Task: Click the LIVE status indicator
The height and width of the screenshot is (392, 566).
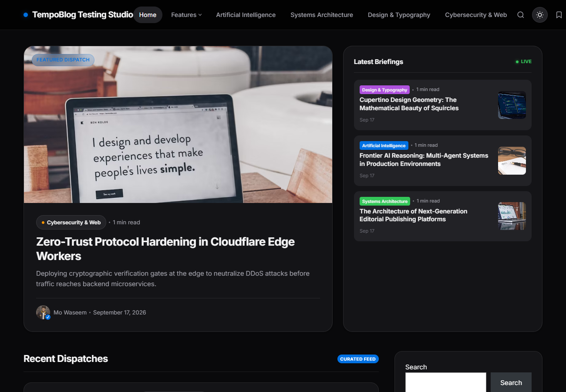Action: [x=524, y=61]
